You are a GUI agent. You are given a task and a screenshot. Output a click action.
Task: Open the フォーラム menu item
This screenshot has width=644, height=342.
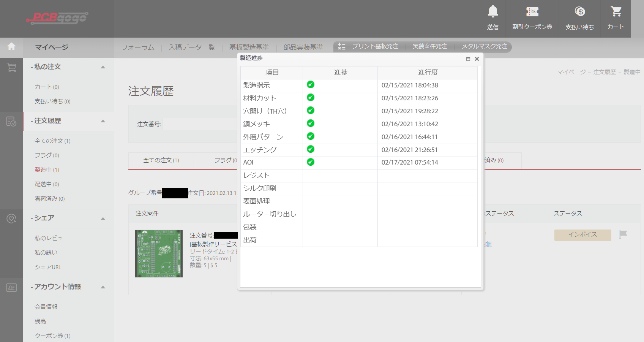coord(138,47)
